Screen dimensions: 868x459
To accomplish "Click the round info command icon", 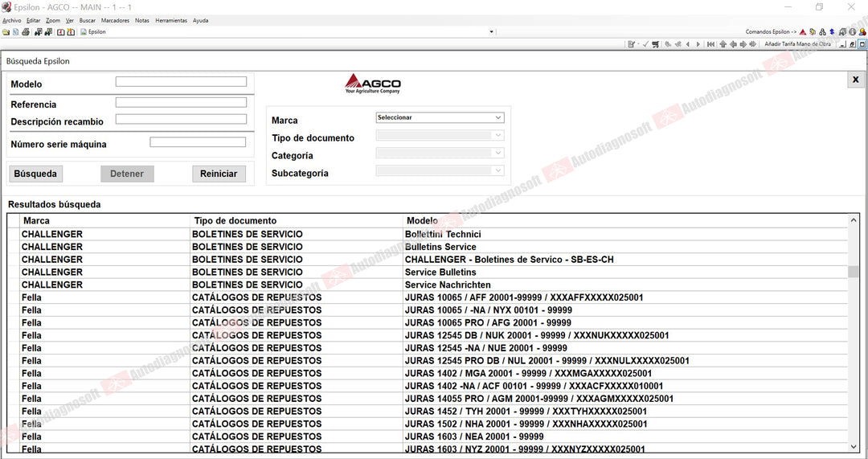I will (853, 32).
